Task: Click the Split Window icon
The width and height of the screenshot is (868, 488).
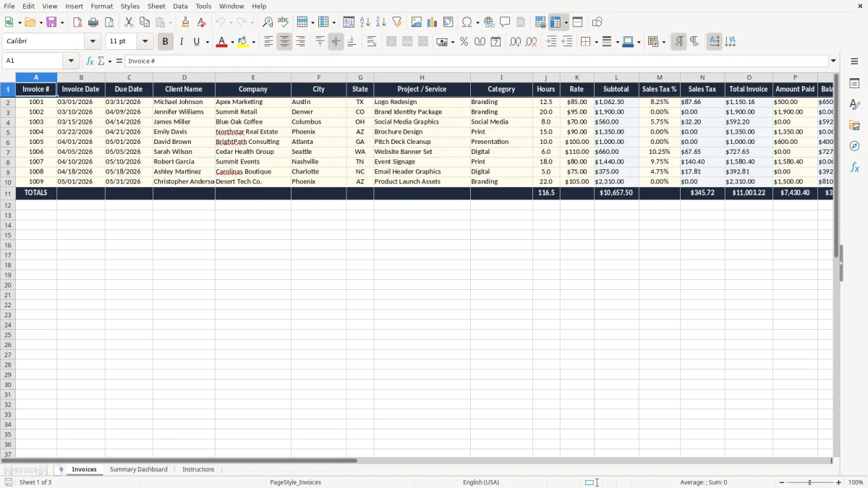Action: [x=577, y=22]
